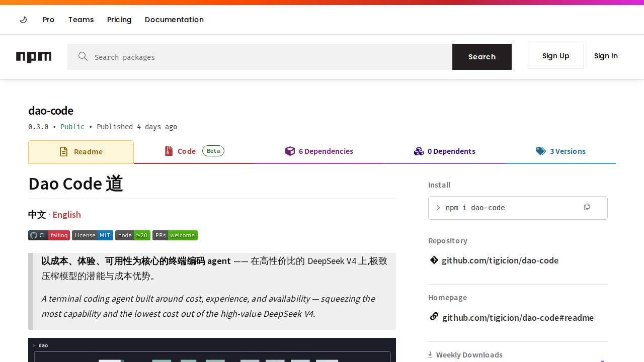Click the Sign Up button

(556, 56)
